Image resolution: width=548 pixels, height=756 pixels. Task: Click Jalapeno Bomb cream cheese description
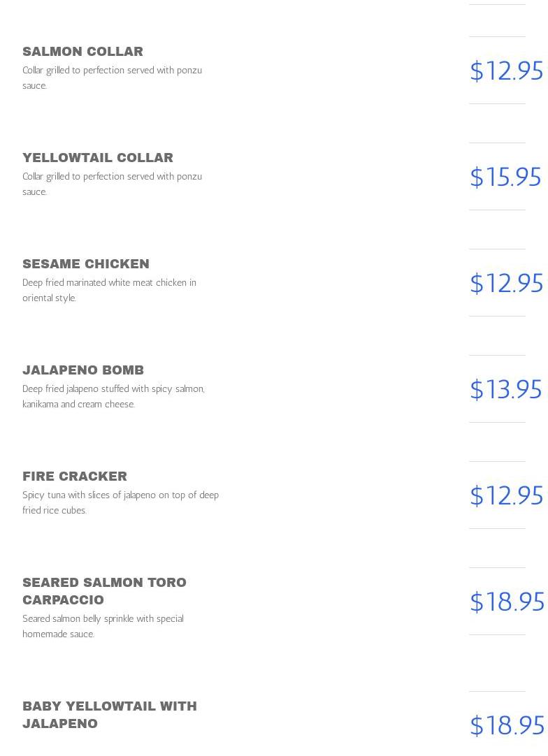pos(113,396)
